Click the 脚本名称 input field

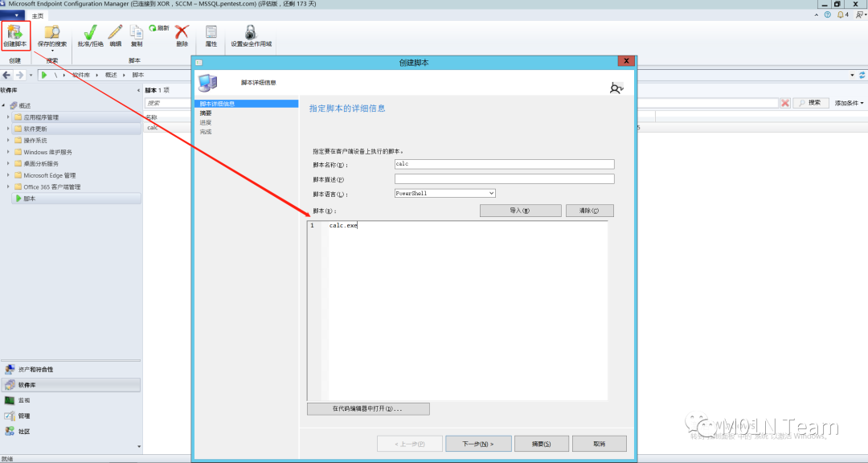pos(504,164)
